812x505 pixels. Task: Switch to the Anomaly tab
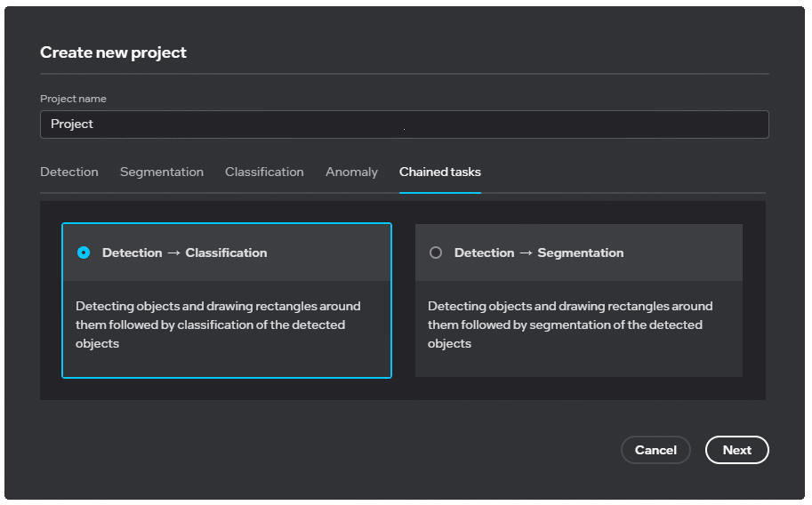pyautogui.click(x=351, y=172)
